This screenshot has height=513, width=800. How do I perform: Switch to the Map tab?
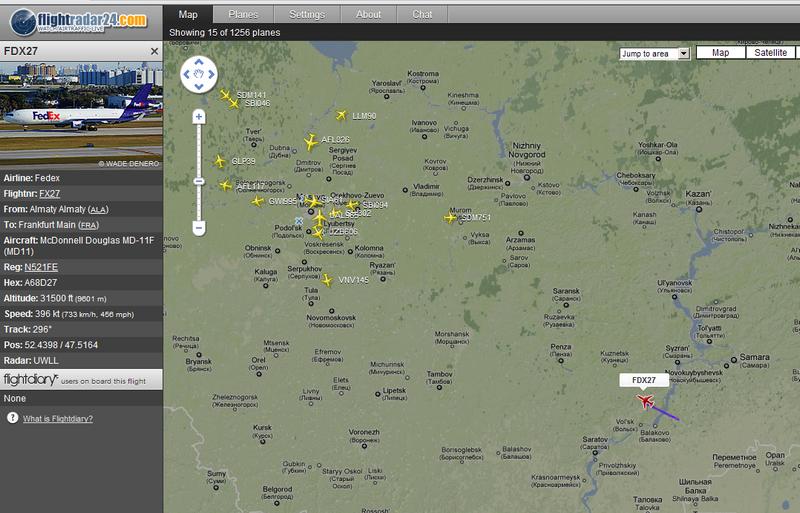[188, 14]
